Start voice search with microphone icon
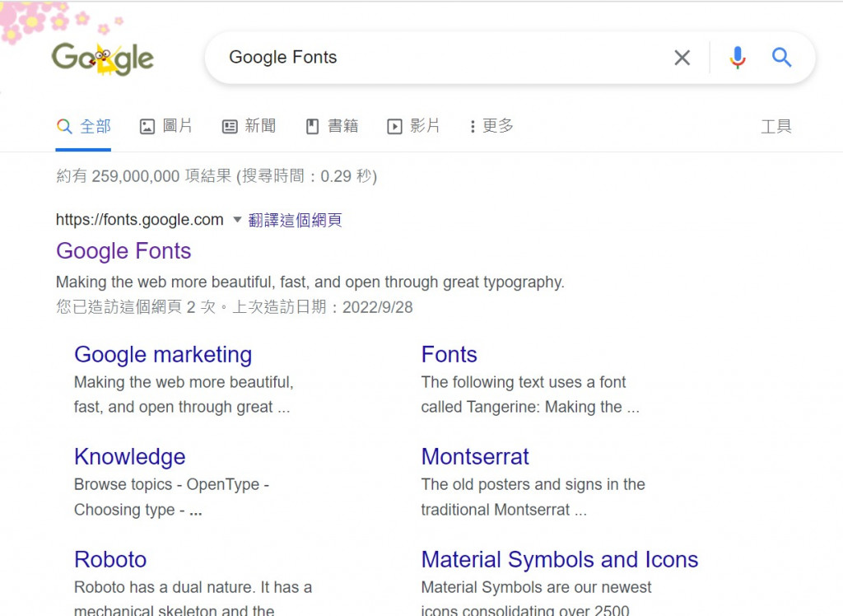This screenshot has height=616, width=843. tap(738, 58)
